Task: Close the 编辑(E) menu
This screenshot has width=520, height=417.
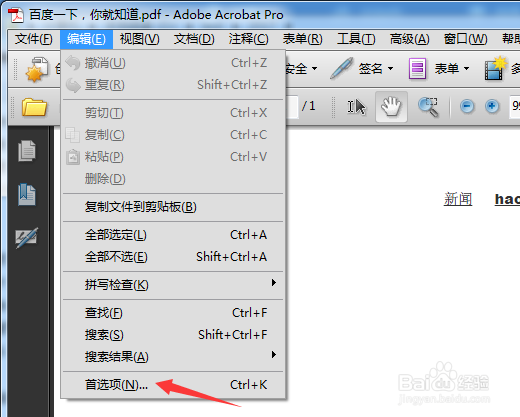Action: pos(86,39)
